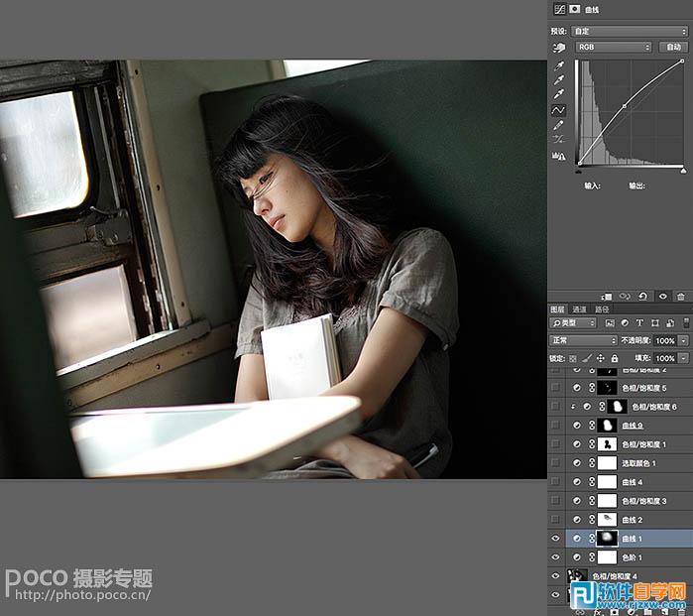The height and width of the screenshot is (616, 693).
Task: Click the reset adjustment defaults icon
Action: pyautogui.click(x=643, y=297)
